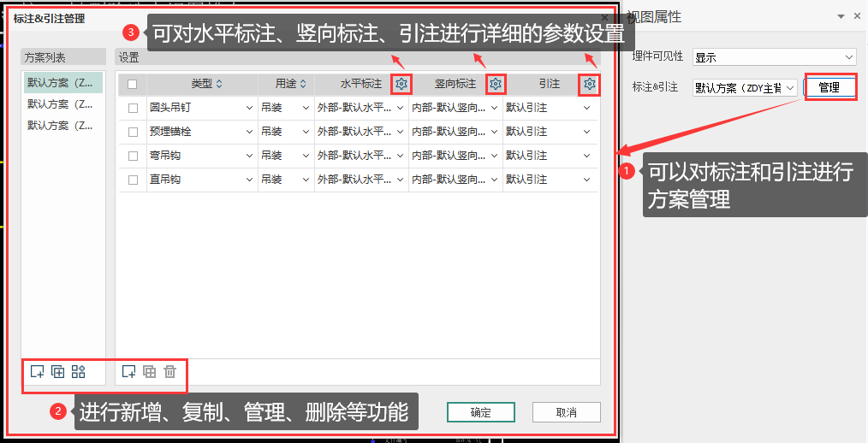The height and width of the screenshot is (443, 868).
Task: Open 吊装 usage dropdown in 直吊钩 row
Action: point(306,180)
